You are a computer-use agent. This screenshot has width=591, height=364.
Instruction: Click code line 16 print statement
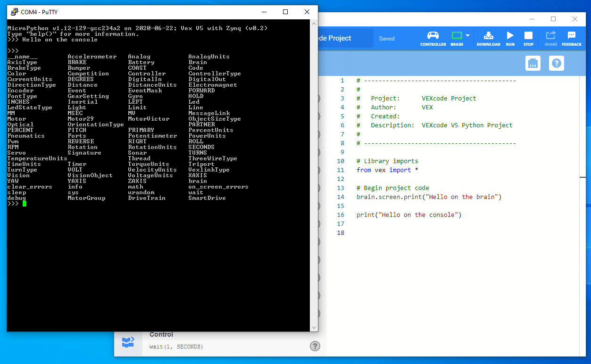[x=409, y=215]
